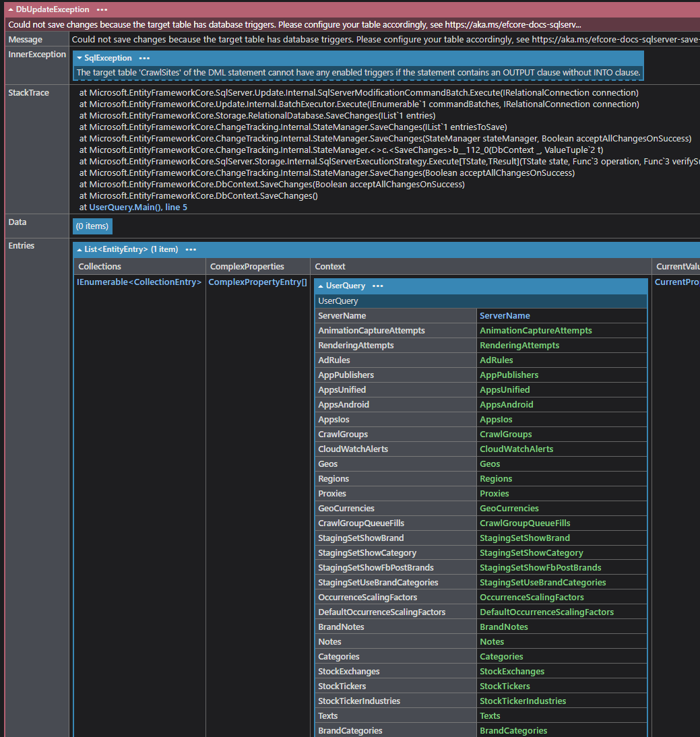The width and height of the screenshot is (700, 737).
Task: Open the SqlException ellipsis menu
Action: [144, 58]
